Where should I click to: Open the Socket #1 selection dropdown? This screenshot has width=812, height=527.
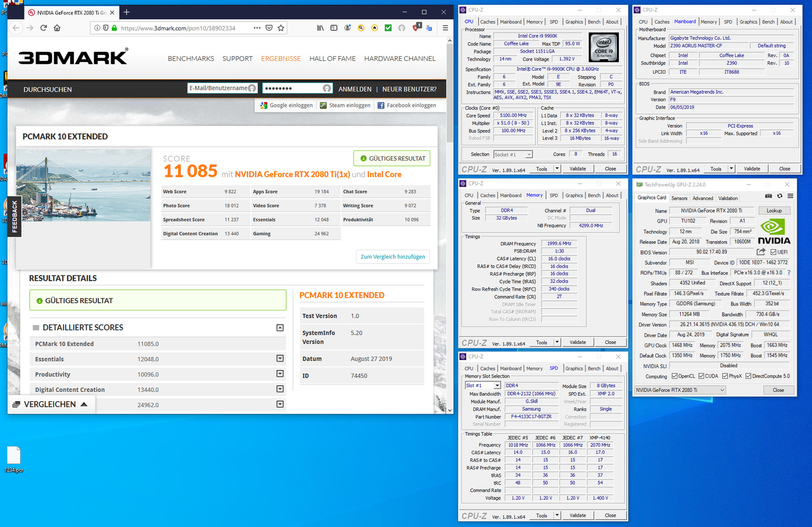click(513, 154)
